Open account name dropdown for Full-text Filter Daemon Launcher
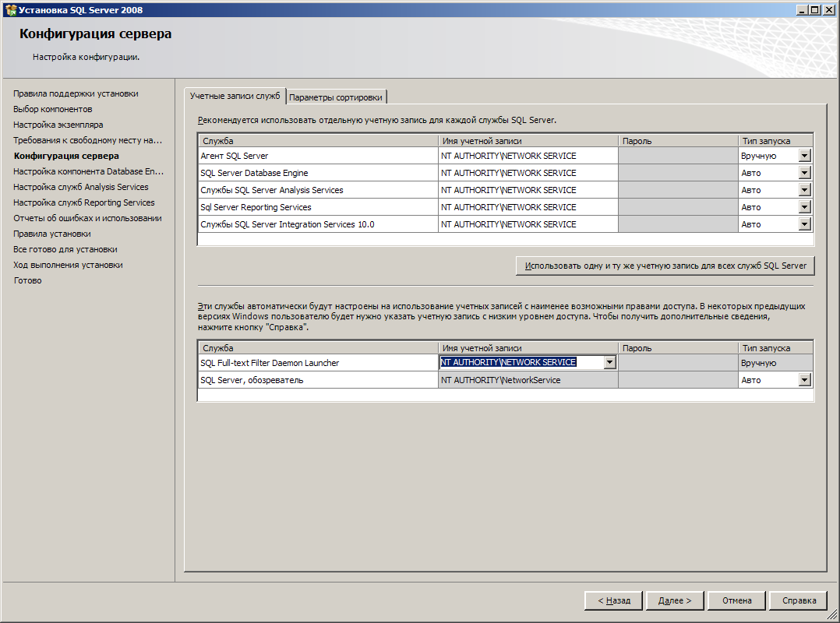Viewport: 840px width, 623px height. click(x=609, y=362)
